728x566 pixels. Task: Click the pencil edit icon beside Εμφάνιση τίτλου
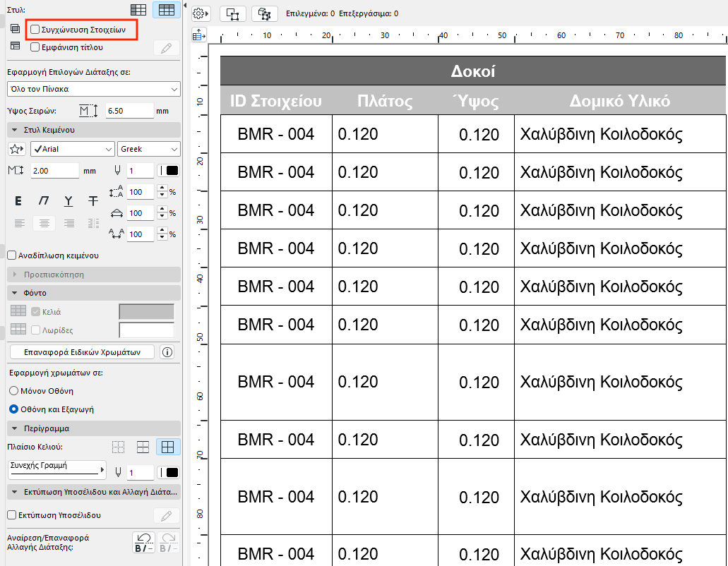pos(166,48)
